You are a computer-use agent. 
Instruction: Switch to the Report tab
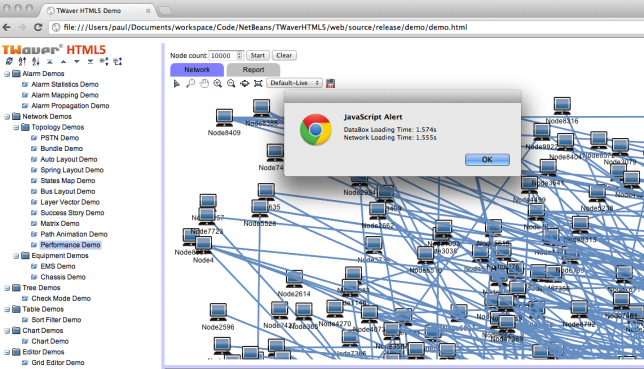pos(253,70)
